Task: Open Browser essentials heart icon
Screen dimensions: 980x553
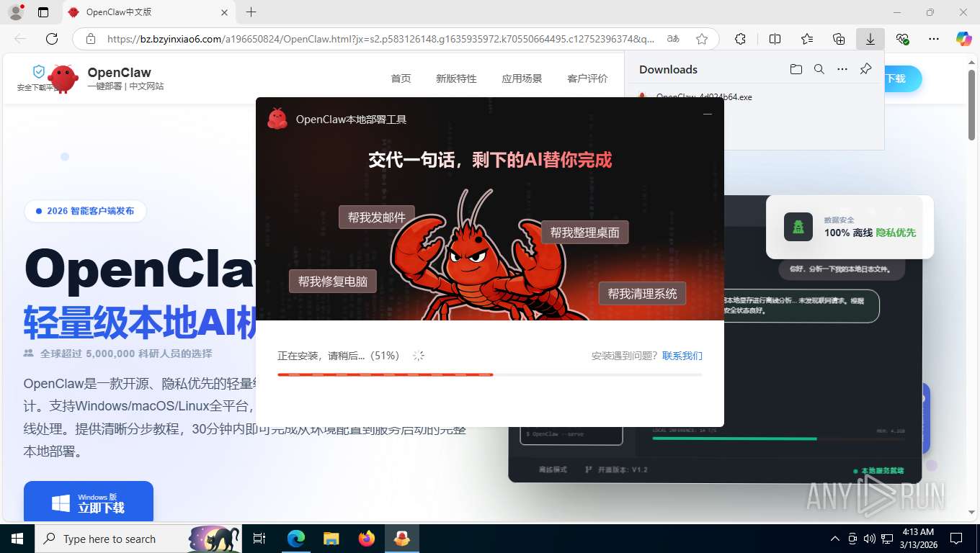Action: [x=902, y=39]
